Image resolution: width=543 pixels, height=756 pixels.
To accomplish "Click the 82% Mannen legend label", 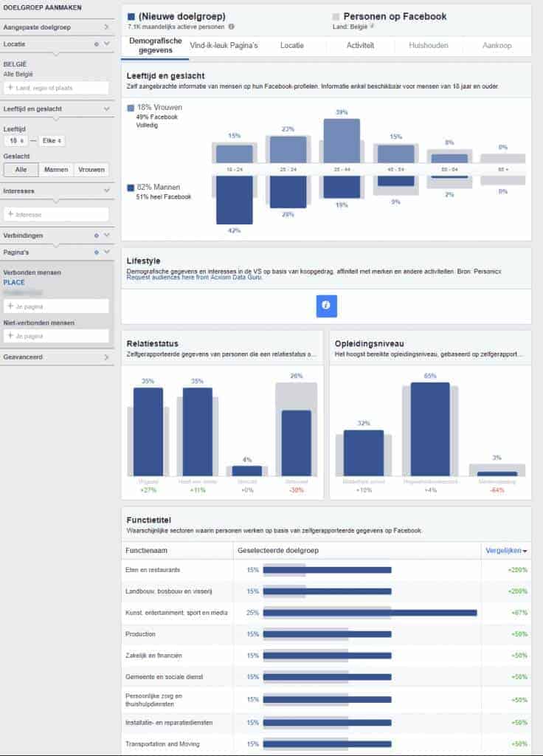I will [x=159, y=188].
